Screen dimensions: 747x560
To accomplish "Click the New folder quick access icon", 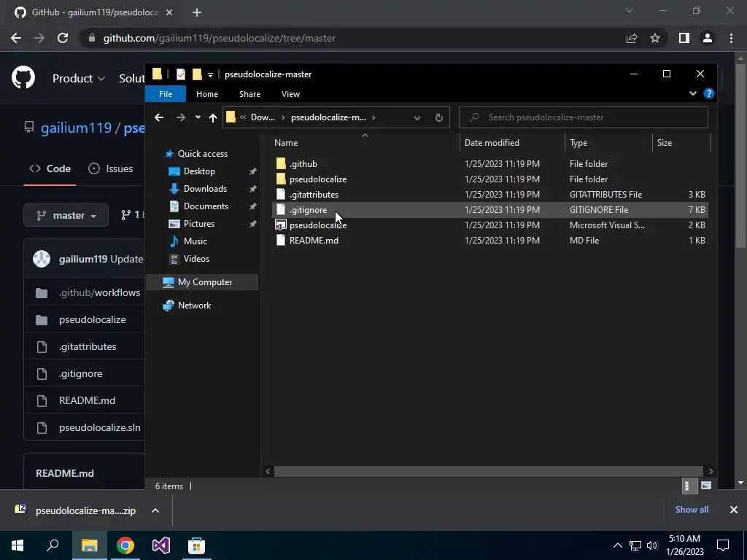I will 197,74.
